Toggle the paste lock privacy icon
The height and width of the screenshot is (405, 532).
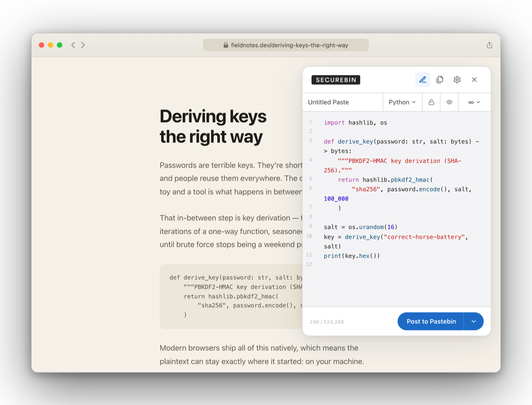pos(431,102)
